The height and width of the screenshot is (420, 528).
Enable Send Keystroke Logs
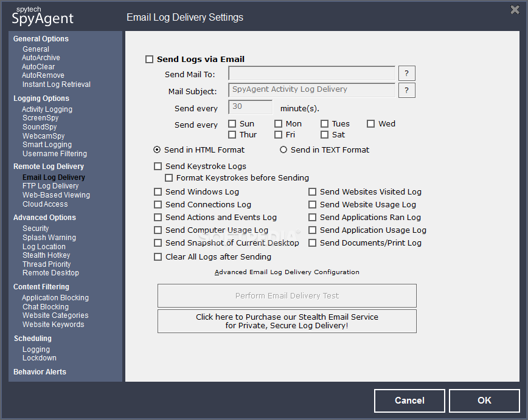[158, 167]
